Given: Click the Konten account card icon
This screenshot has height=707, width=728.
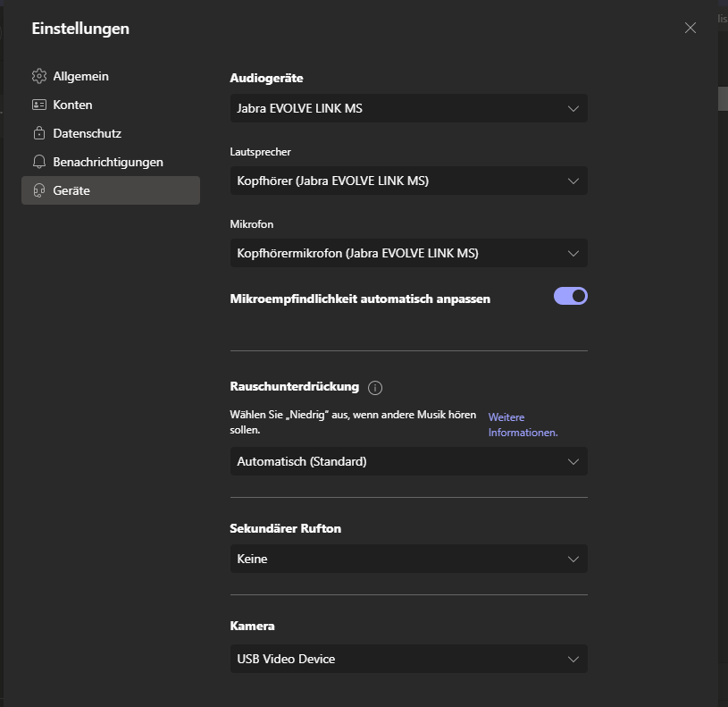Looking at the screenshot, I should pos(39,105).
